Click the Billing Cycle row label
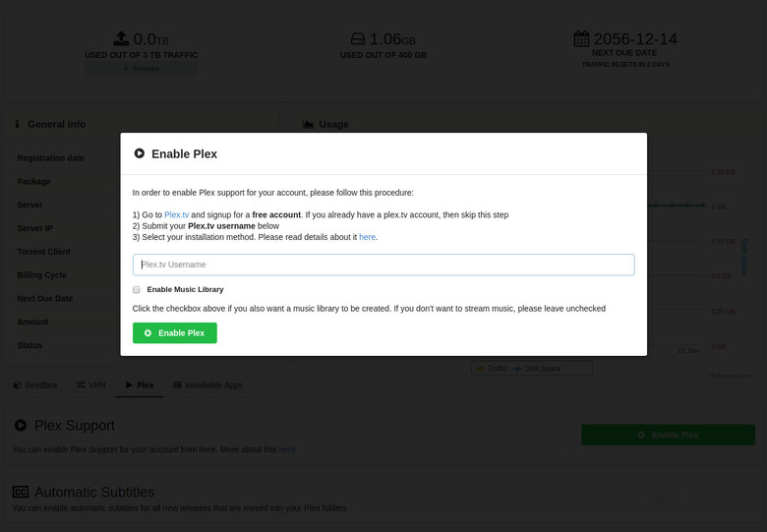The height and width of the screenshot is (532, 767). point(41,275)
